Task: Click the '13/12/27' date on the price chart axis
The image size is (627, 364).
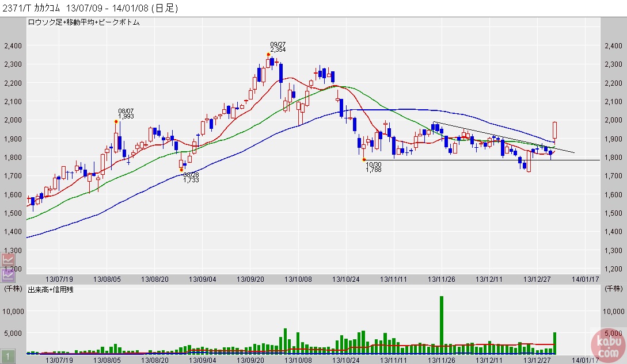Action: [537, 279]
